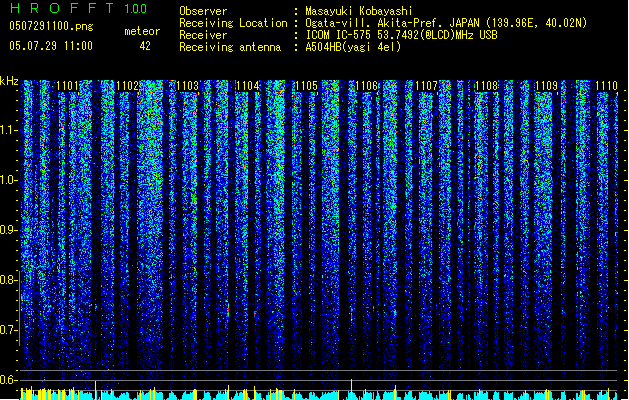The image size is (629, 400).
Task: Select the filename 0507291100.png
Action: (51, 26)
